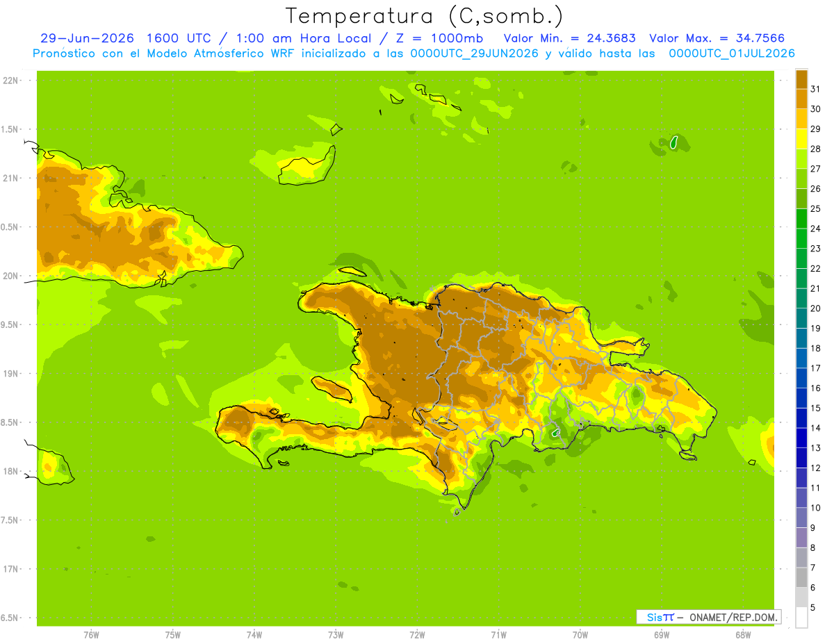This screenshot has width=834, height=644.
Task: Click the colorbar value "28"
Action: coord(815,148)
